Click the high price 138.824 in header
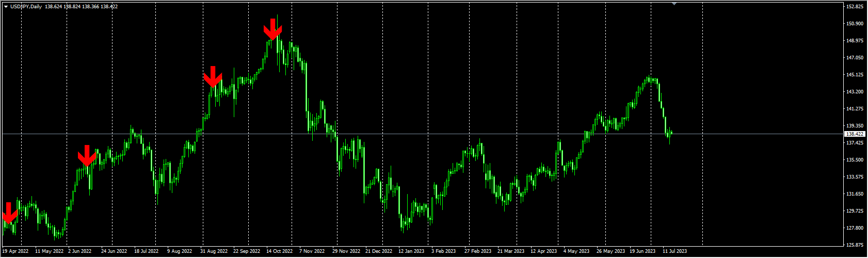The image size is (868, 258). tap(72, 7)
